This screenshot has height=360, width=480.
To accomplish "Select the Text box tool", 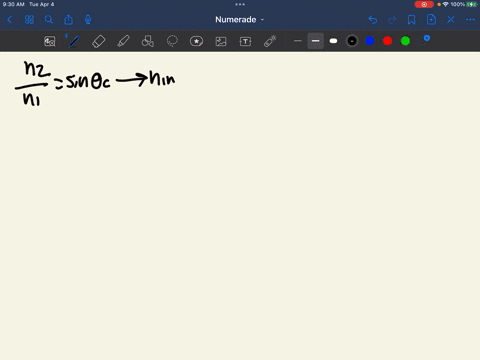I will [x=245, y=41].
